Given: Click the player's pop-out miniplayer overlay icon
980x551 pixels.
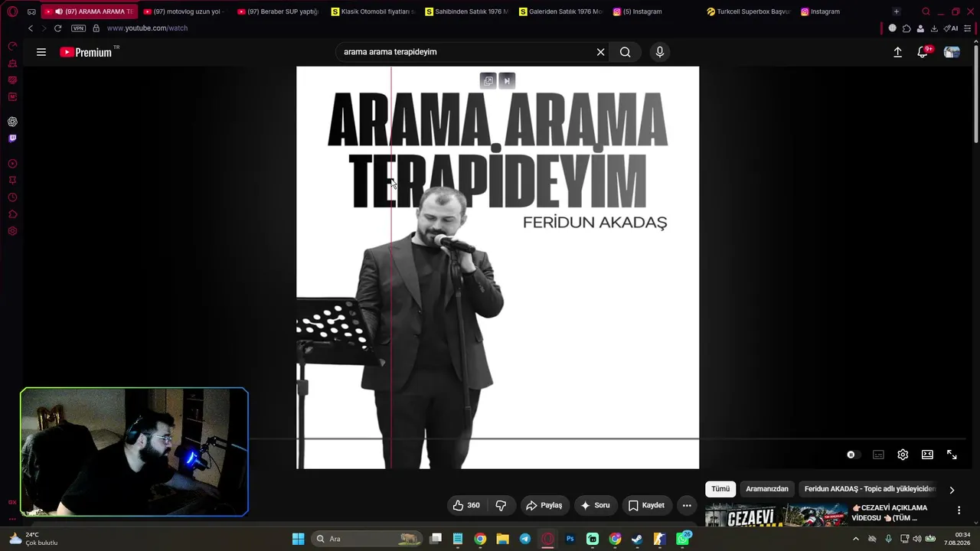Looking at the screenshot, I should 488,81.
